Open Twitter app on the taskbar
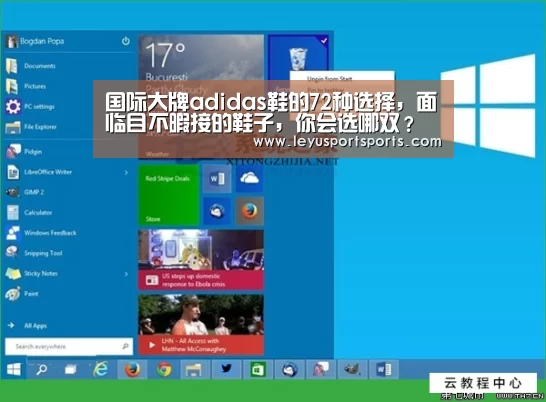This screenshot has width=546, height=402. coord(226,369)
